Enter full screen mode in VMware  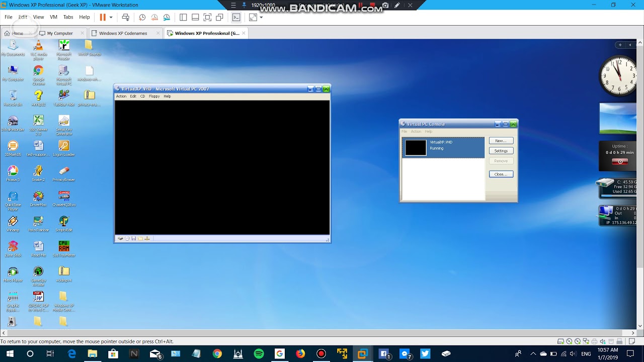tap(207, 17)
